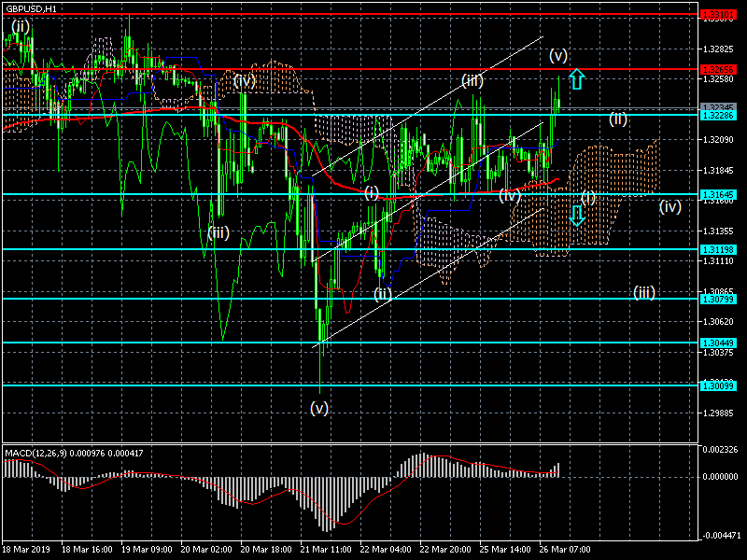747x560 pixels.
Task: Click the cyan 1.30799 price tag
Action: tap(719, 299)
